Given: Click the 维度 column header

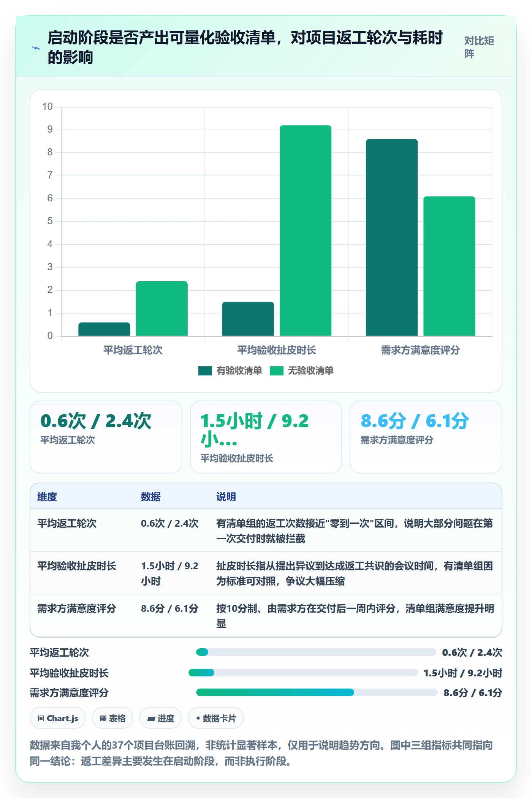Looking at the screenshot, I should (47, 497).
